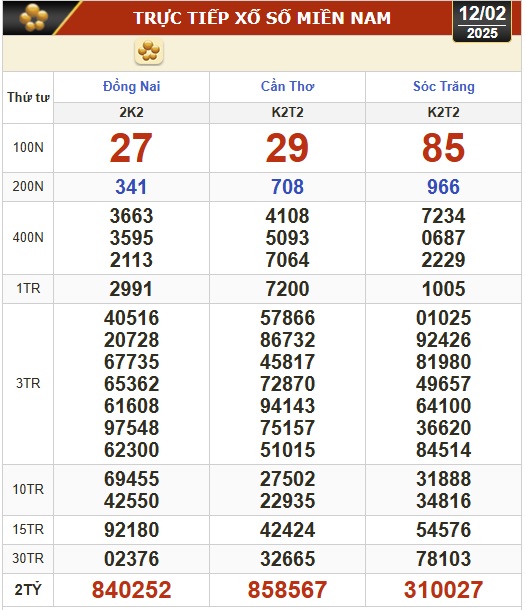Select the 10TR number 27502
525x610 pixels.
(x=287, y=479)
